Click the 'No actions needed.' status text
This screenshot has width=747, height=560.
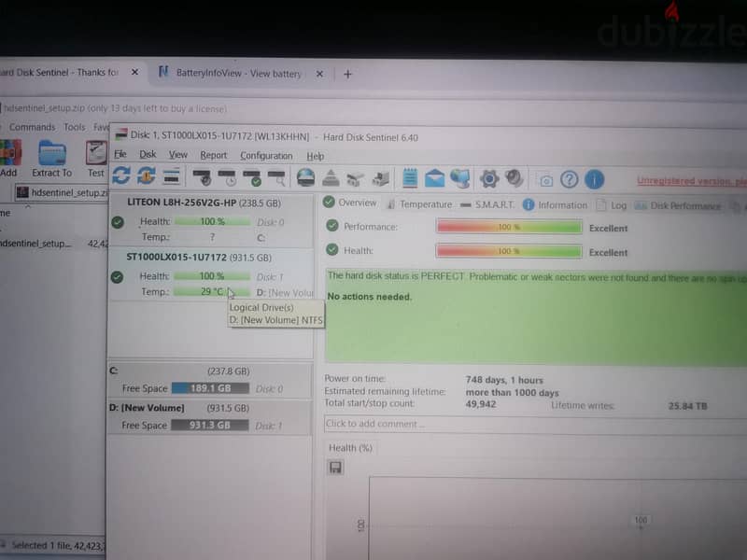coord(369,297)
